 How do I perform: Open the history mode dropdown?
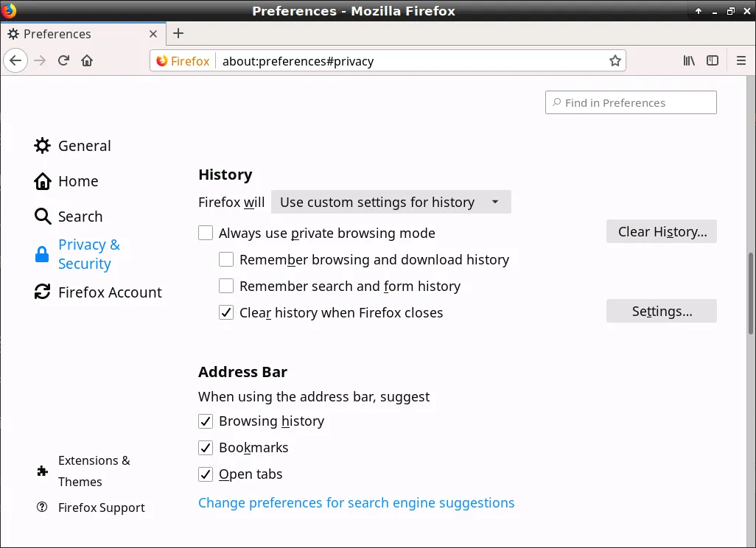coord(391,202)
